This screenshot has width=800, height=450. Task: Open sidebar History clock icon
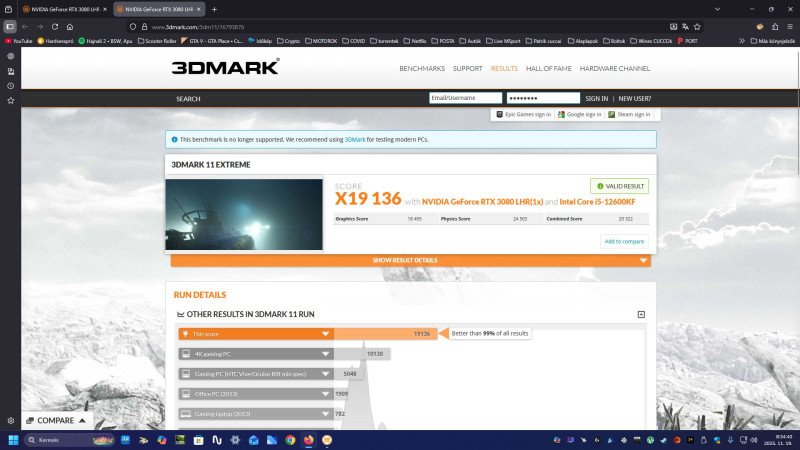[x=11, y=86]
